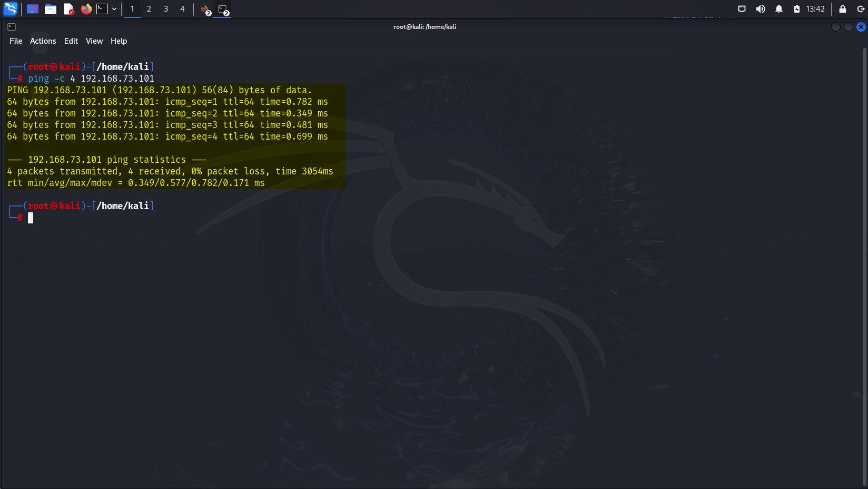868x489 pixels.
Task: View notifications via the bell icon
Action: coord(780,9)
